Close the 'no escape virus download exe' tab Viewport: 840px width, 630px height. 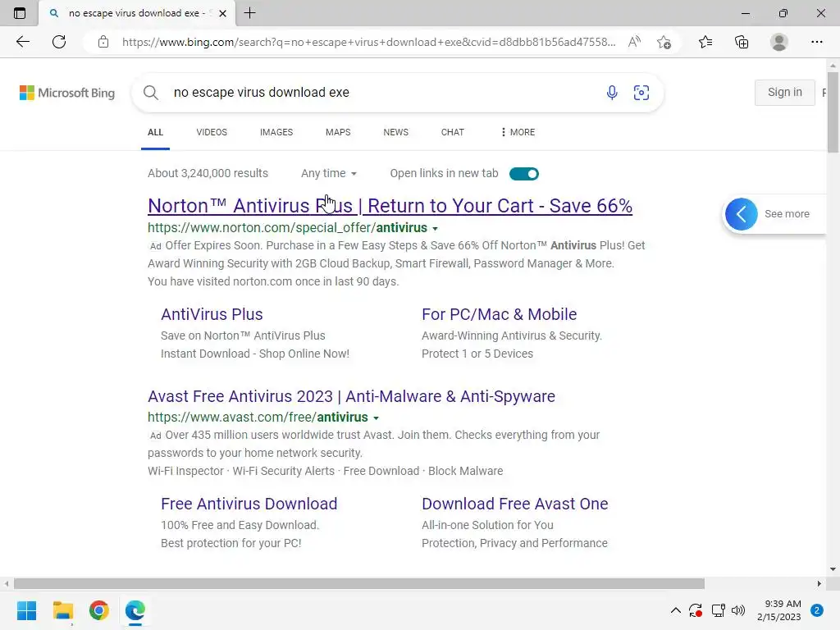coord(223,13)
